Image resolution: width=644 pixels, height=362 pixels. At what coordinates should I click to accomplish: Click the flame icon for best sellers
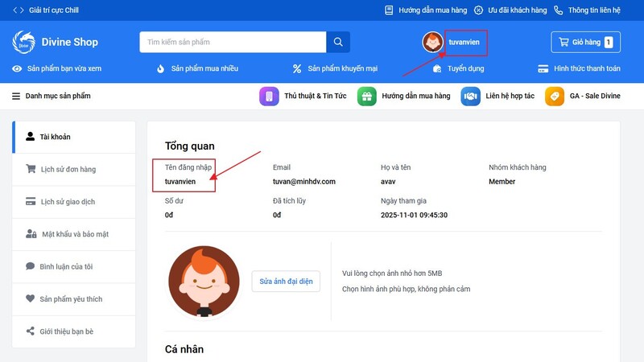(x=160, y=68)
